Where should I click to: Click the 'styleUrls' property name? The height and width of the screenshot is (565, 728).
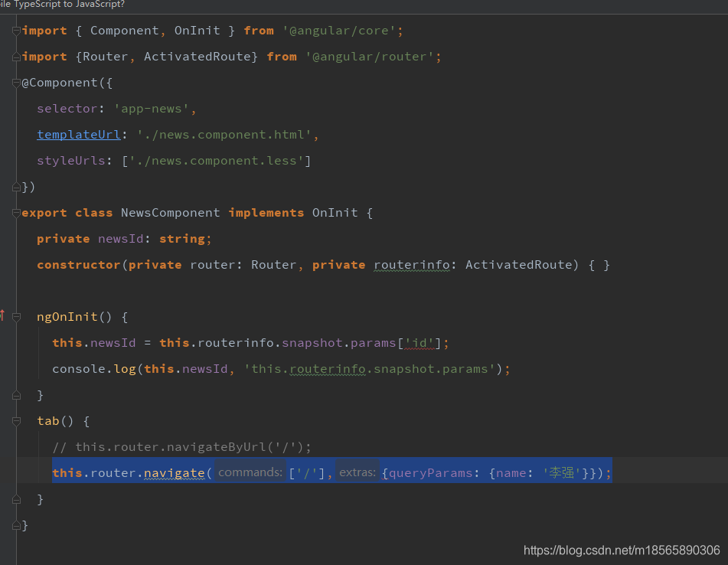[x=71, y=161]
